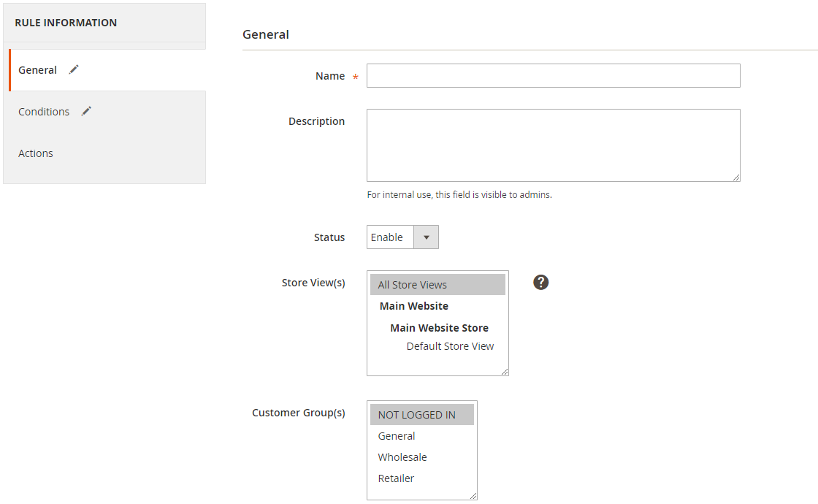
Task: Open the Actions tab
Action: [x=36, y=153]
